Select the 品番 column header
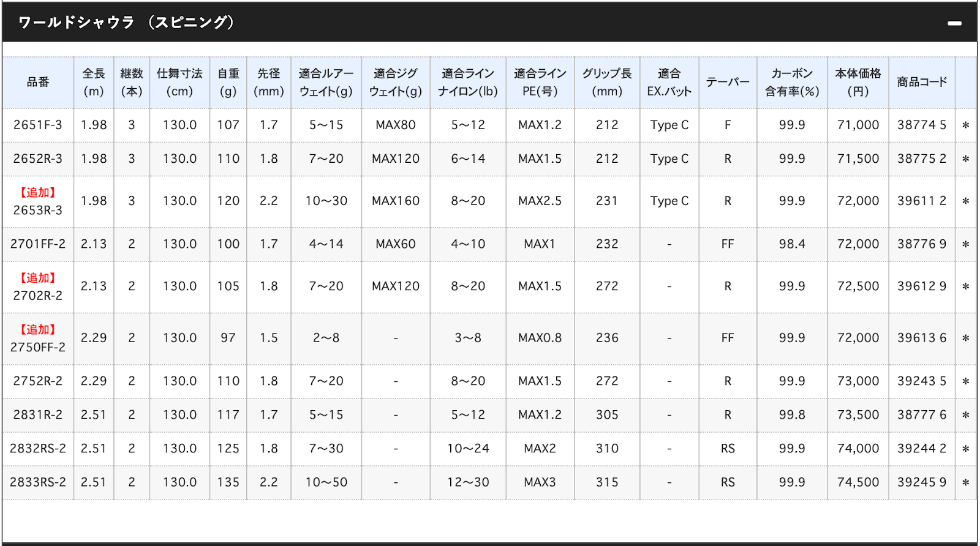This screenshot has height=546, width=980. pos(38,82)
